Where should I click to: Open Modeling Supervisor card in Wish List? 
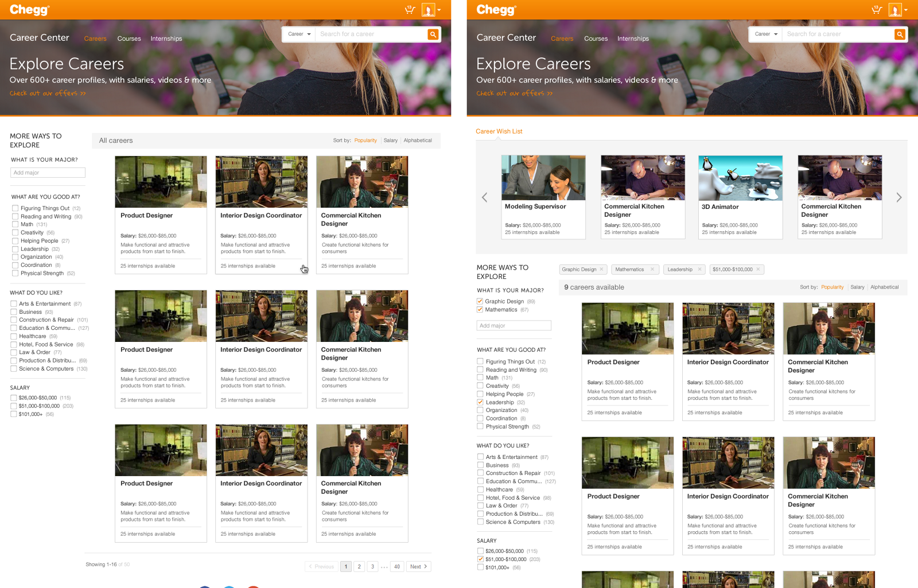pos(543,197)
